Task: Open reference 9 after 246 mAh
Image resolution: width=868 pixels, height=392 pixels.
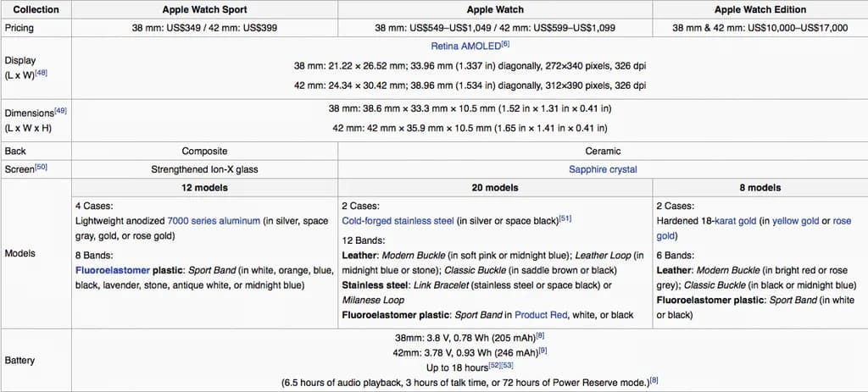Action: point(542,350)
